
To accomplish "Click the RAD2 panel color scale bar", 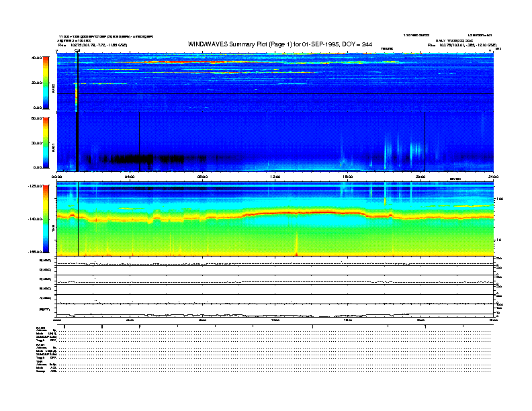I will pos(46,83).
